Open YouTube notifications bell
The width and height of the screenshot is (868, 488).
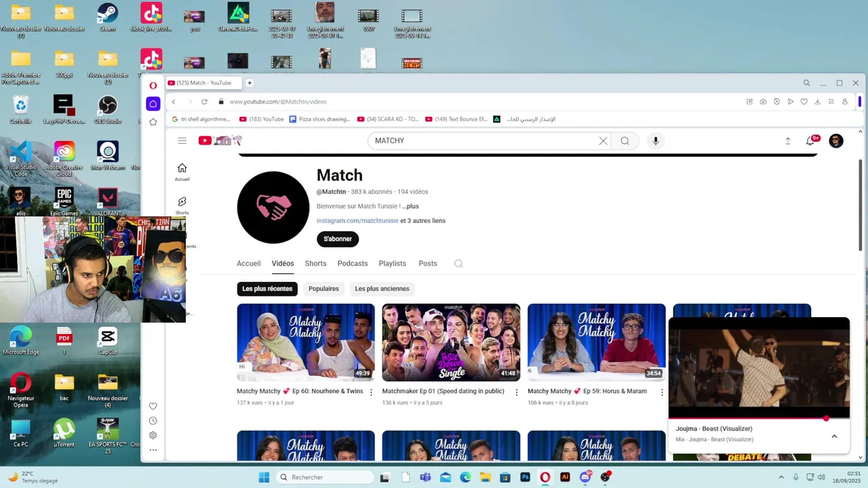pos(810,141)
